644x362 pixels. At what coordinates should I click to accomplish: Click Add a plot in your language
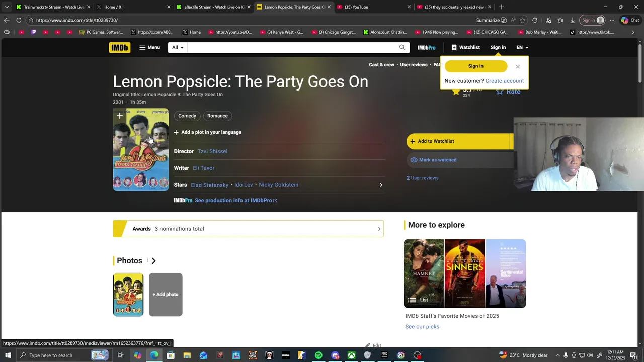[x=208, y=132]
